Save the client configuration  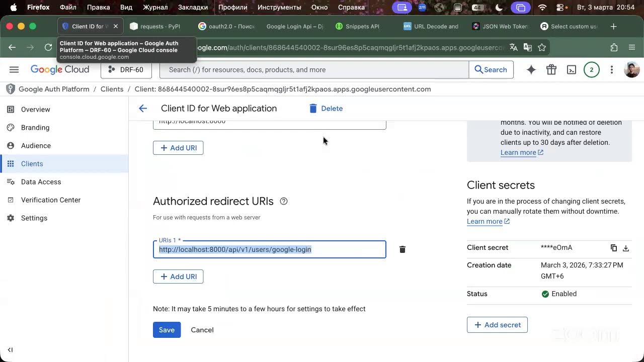point(167,330)
